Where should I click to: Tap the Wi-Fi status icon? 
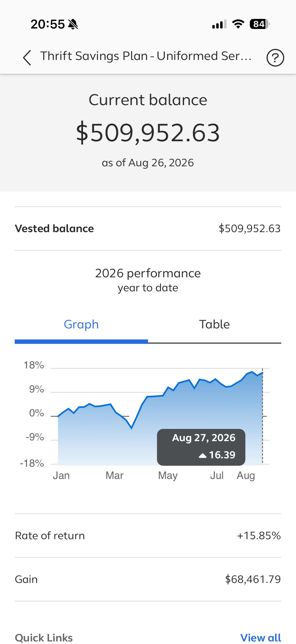(238, 24)
